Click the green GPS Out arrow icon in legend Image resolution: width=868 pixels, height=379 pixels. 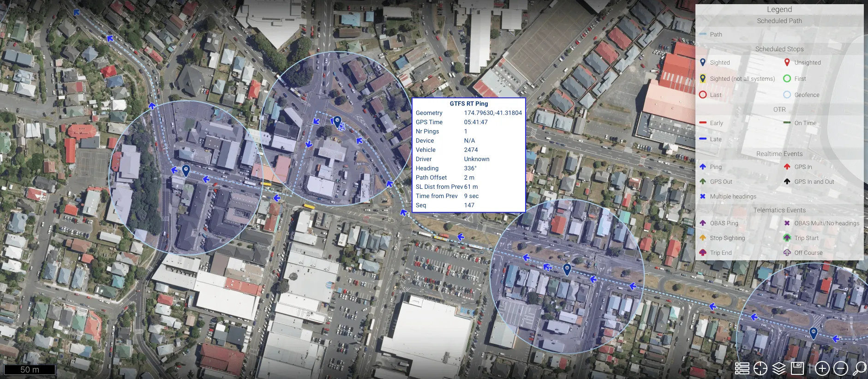click(703, 181)
